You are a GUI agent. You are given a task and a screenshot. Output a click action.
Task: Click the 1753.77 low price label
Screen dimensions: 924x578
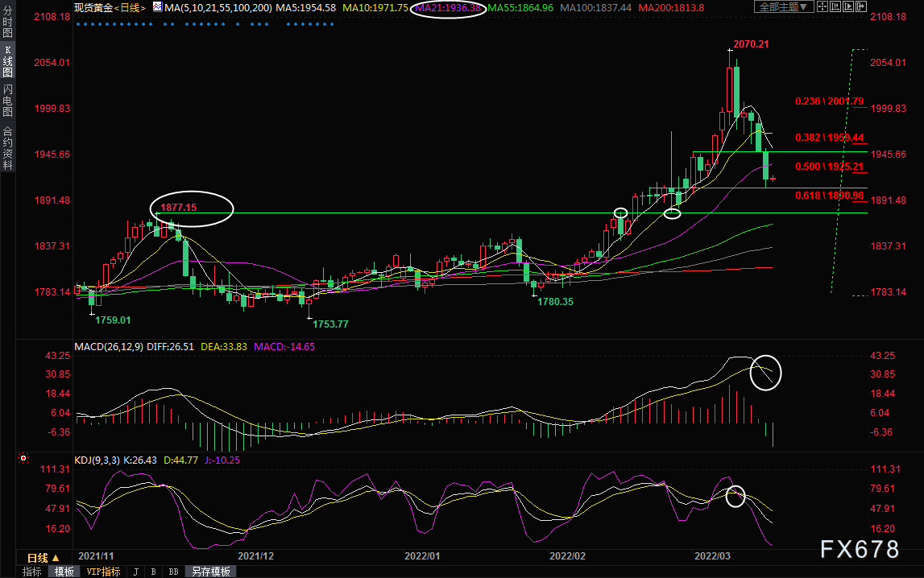tap(330, 324)
